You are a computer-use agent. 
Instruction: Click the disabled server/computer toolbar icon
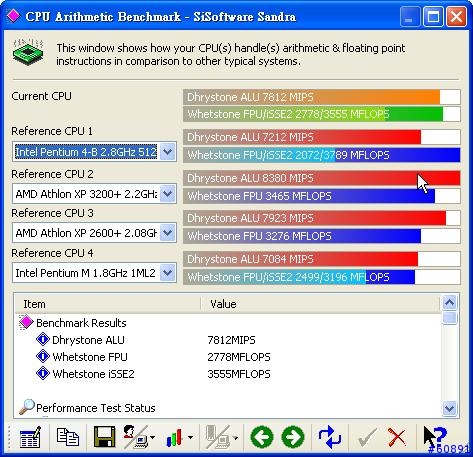tap(218, 437)
